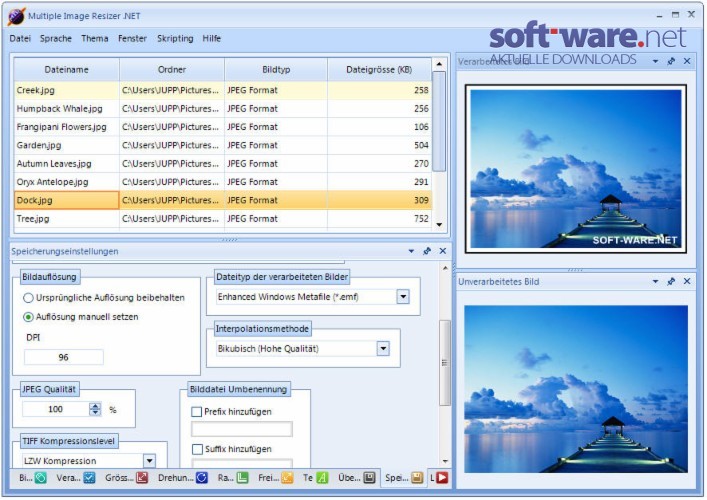Click file size 504 of Garden.jpg
This screenshot has width=707, height=500.
[x=421, y=145]
